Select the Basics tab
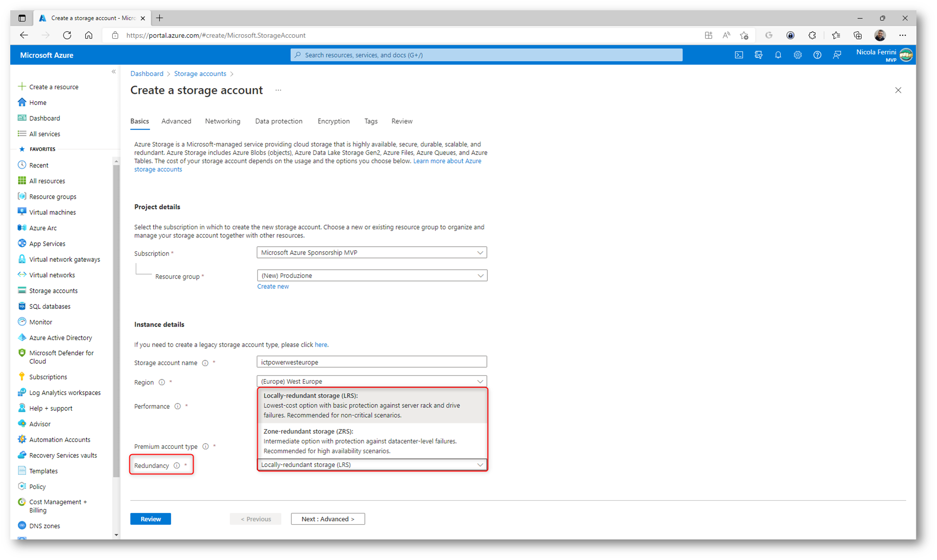The width and height of the screenshot is (937, 560). click(140, 121)
